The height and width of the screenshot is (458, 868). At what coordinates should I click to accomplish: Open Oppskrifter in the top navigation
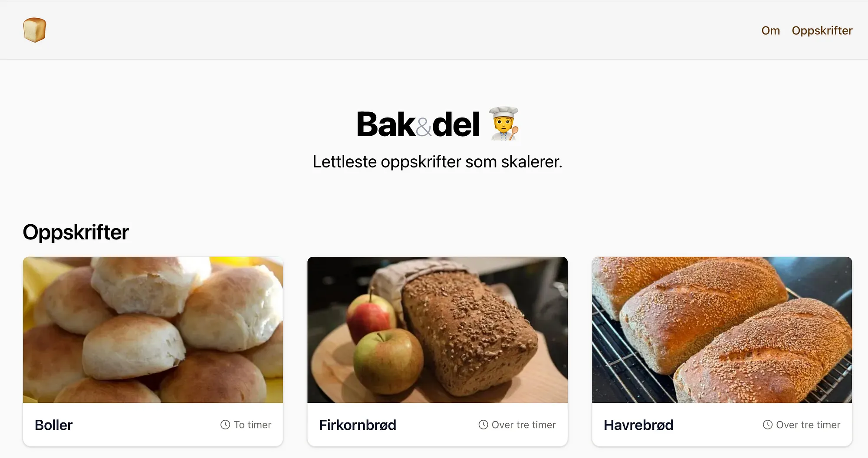point(822,30)
